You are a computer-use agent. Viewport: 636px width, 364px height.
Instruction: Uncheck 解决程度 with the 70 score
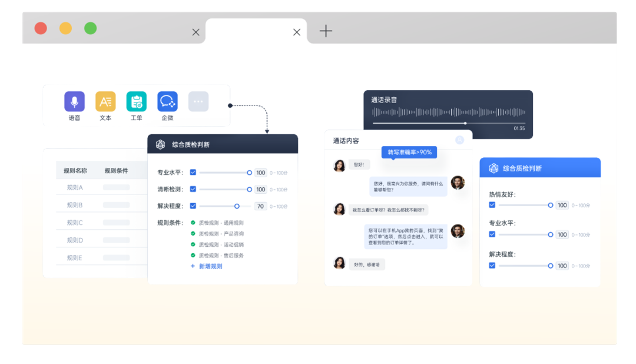point(193,206)
